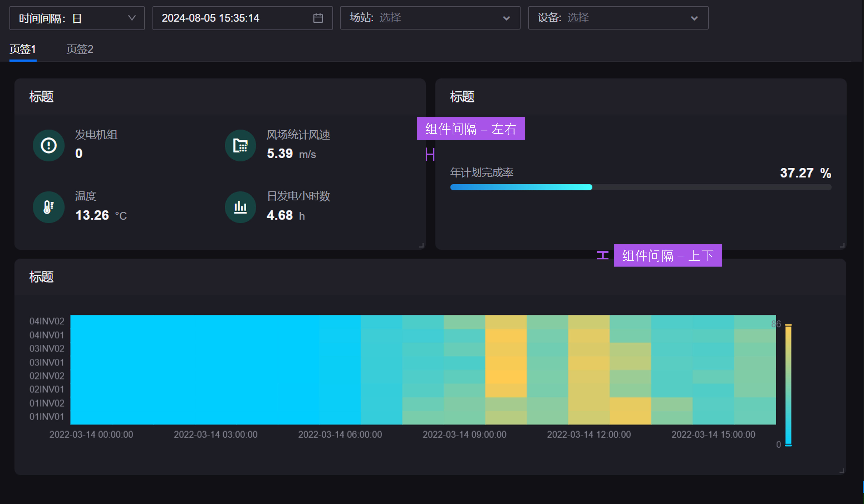Screen dimensions: 864x504
Task: Click the wind speed statistics icon
Action: point(240,145)
